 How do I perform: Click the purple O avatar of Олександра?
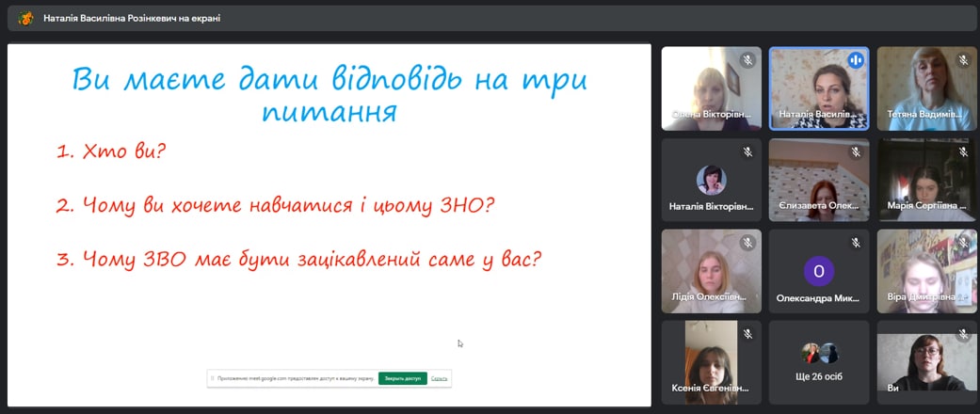point(819,271)
